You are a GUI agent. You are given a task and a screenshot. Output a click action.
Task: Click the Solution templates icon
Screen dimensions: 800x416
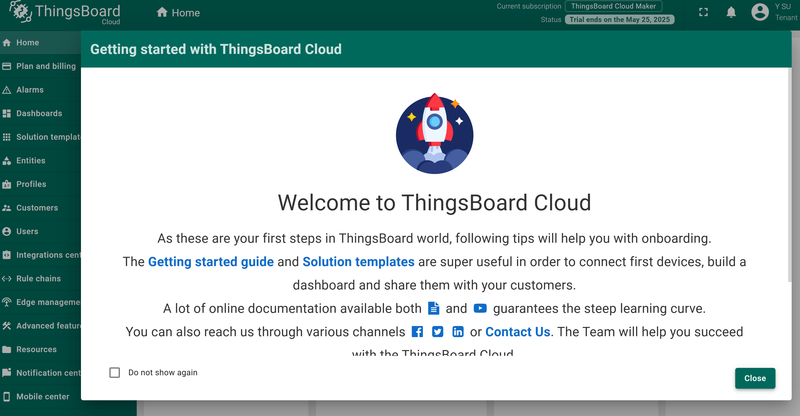tap(7, 137)
